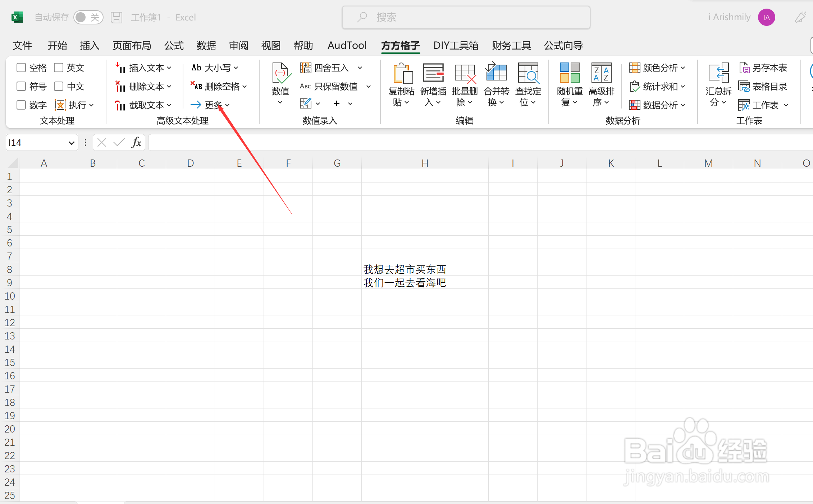Click the 只保留数值 tool
813x504 pixels.
coord(329,86)
